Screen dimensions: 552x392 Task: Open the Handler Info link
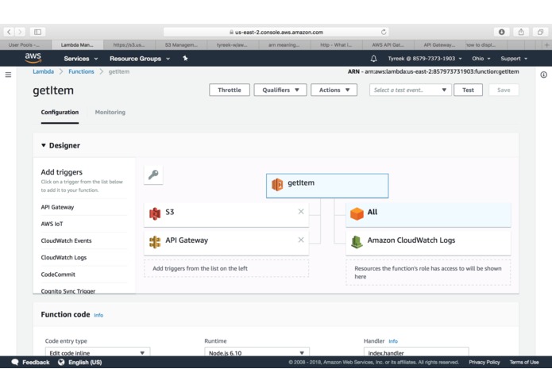(393, 341)
